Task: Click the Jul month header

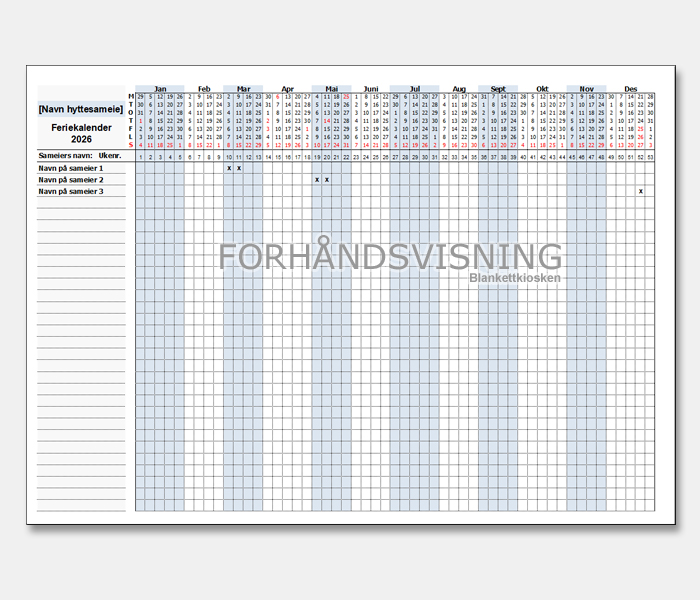Action: coord(414,88)
